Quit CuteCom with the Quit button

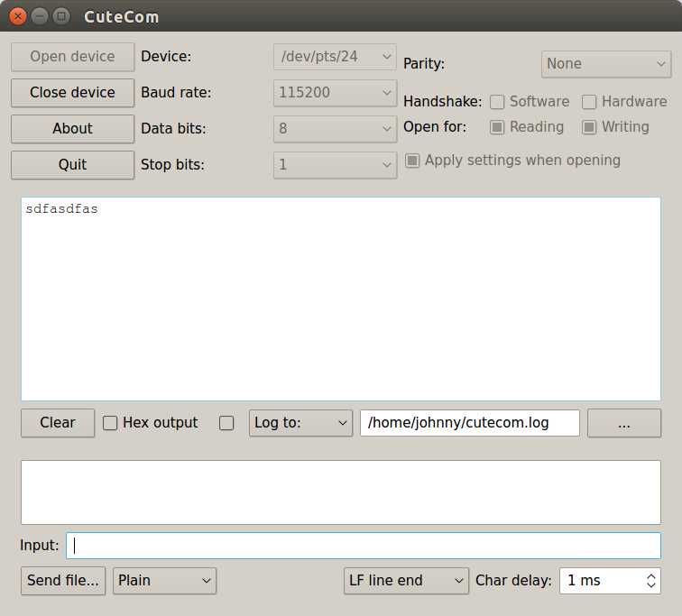pyautogui.click(x=73, y=165)
